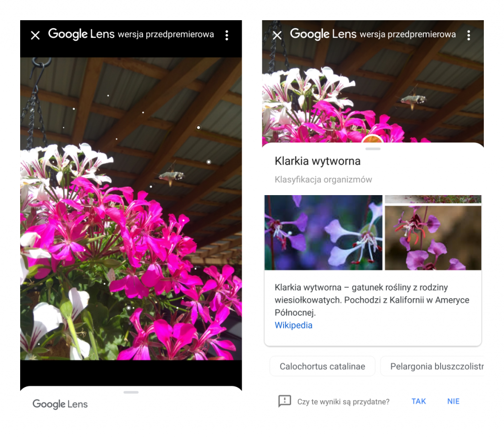Tap the orange object marker above results sheet
Screen dimensions: 504x439
point(373,139)
